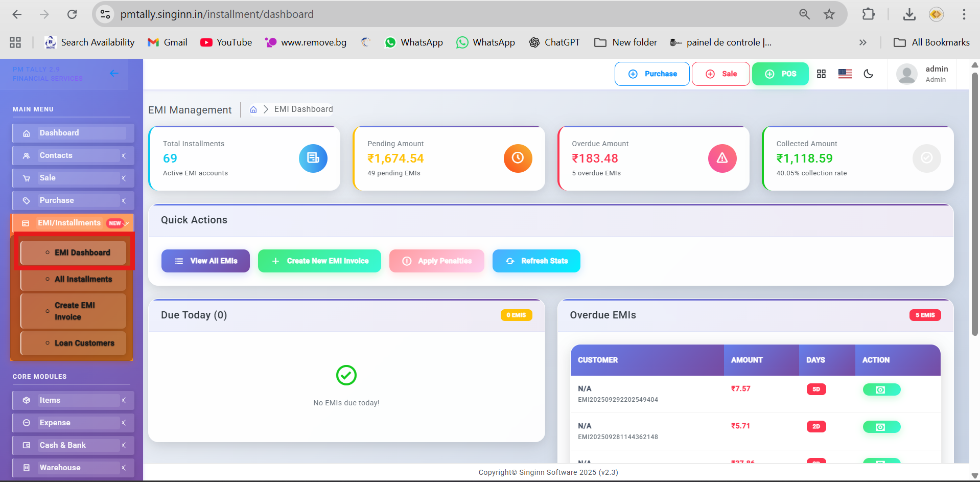
Task: Click the admin profile avatar
Action: tap(906, 74)
